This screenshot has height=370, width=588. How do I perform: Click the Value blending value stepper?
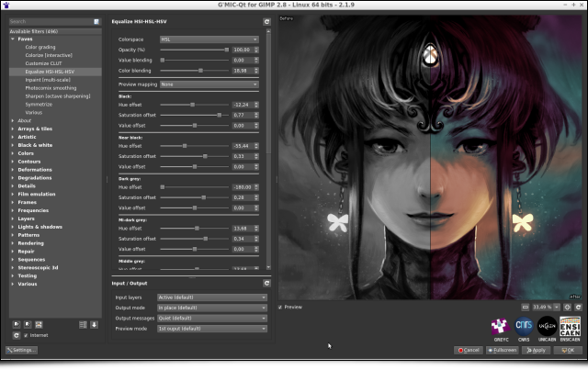click(256, 61)
